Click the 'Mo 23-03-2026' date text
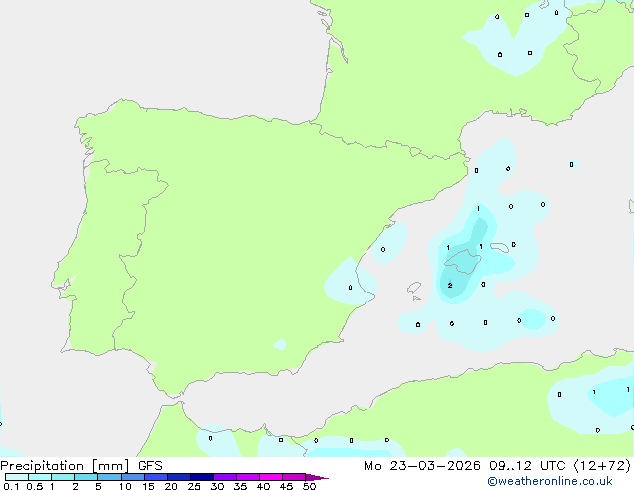This screenshot has width=634, height=490. click(422, 466)
